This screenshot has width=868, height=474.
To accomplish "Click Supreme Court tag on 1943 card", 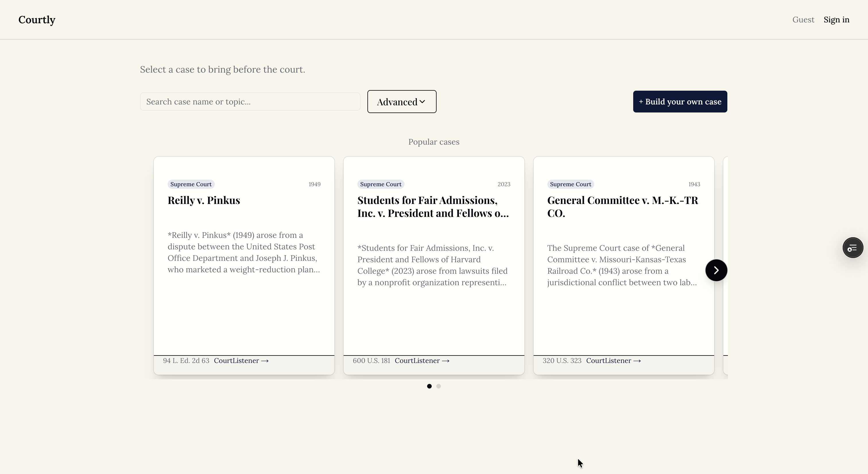I will [x=570, y=184].
